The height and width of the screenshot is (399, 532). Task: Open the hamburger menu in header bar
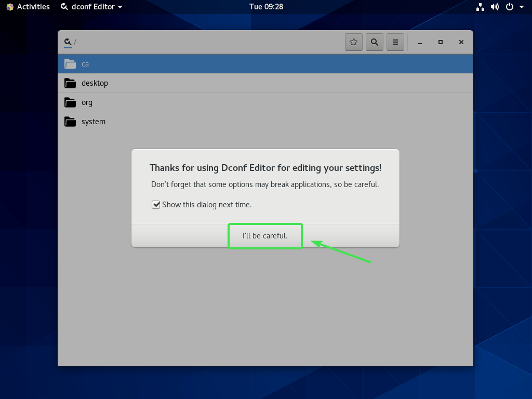coord(395,42)
